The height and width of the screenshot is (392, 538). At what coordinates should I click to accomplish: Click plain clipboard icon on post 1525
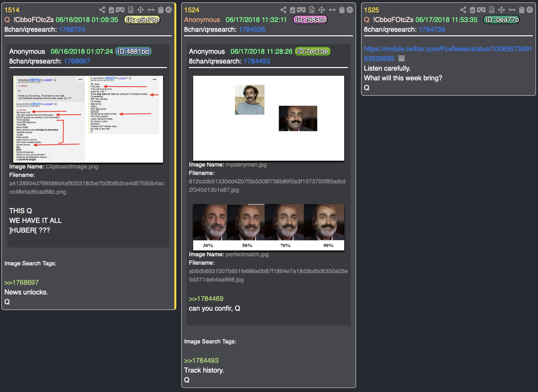point(522,10)
